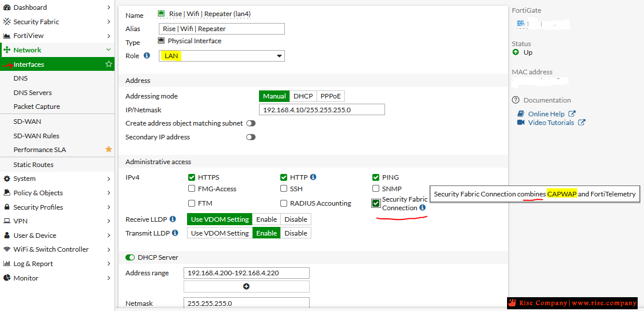
Task: Uncheck the HTTPS access checkbox
Action: pos(192,177)
